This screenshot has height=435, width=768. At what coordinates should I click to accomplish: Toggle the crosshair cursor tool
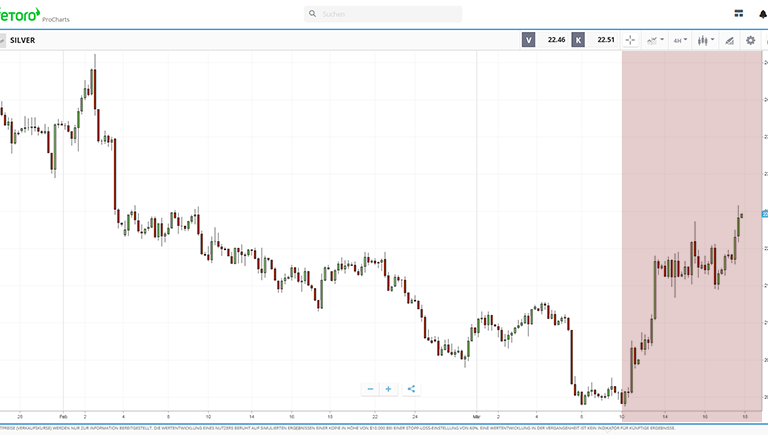(x=630, y=40)
